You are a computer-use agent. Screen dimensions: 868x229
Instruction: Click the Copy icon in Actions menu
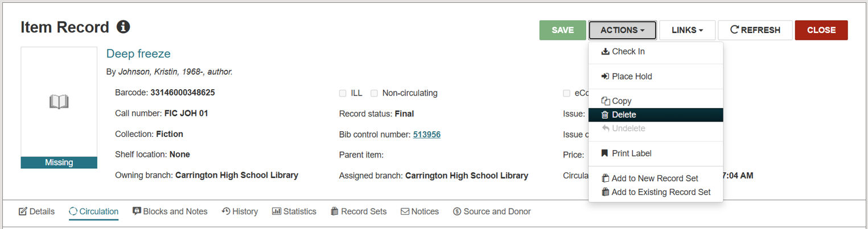point(605,101)
